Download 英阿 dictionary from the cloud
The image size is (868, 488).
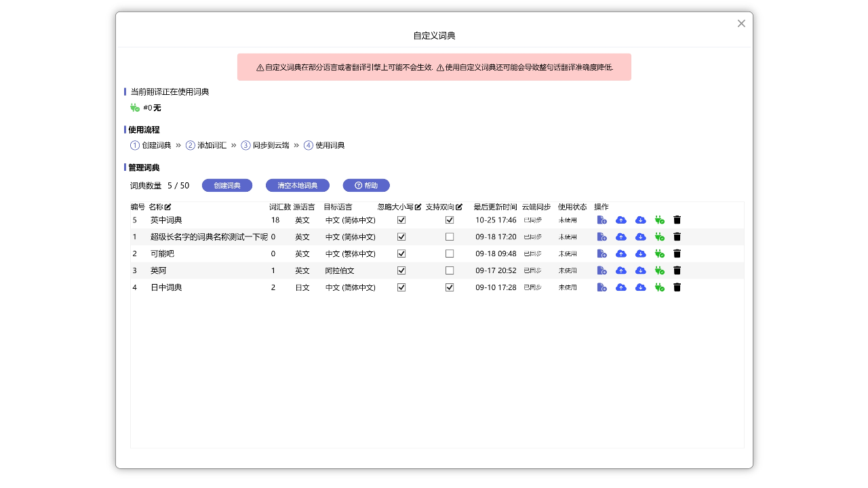640,270
